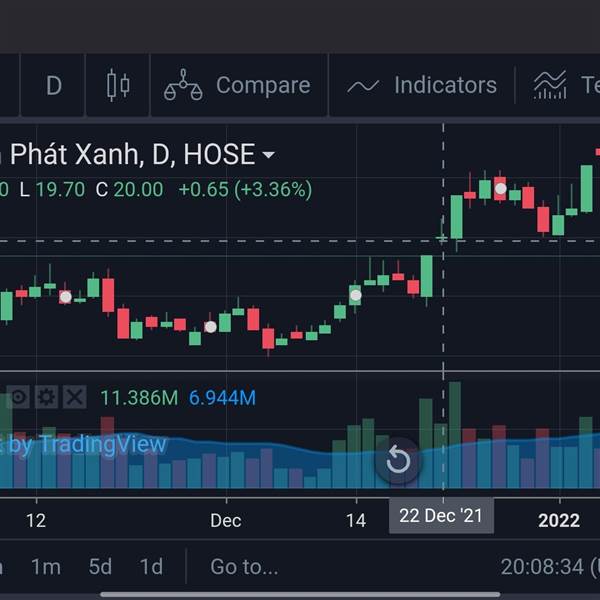
Task: Click the close price C 20.00
Action: point(129,189)
